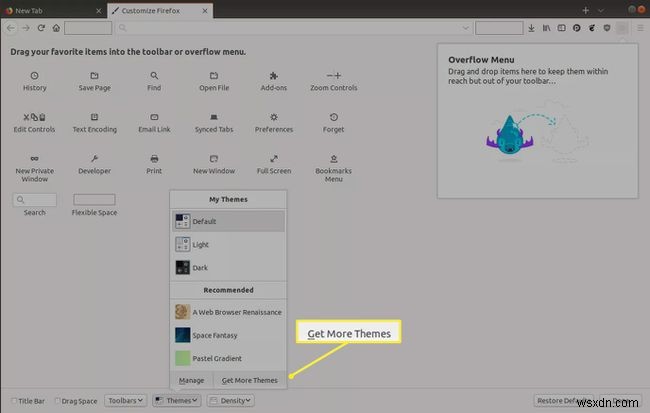Select the Add-ons puzzle icon
The image size is (650, 413).
[x=274, y=75]
